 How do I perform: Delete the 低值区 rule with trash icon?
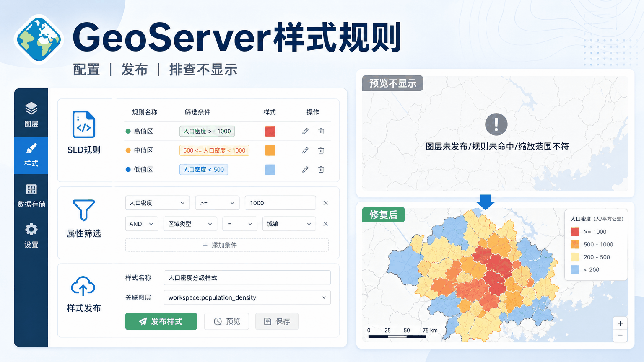pyautogui.click(x=321, y=170)
